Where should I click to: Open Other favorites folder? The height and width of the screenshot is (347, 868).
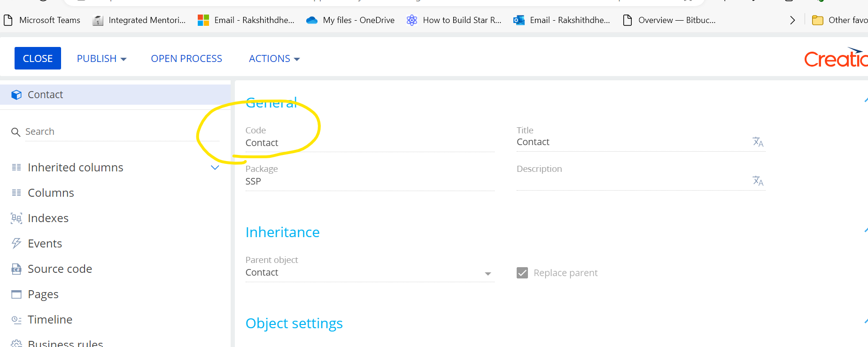click(840, 20)
